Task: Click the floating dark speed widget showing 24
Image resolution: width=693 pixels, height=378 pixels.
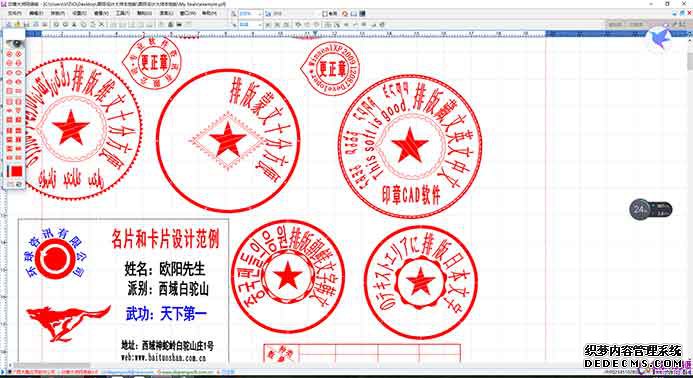Action: click(x=651, y=210)
